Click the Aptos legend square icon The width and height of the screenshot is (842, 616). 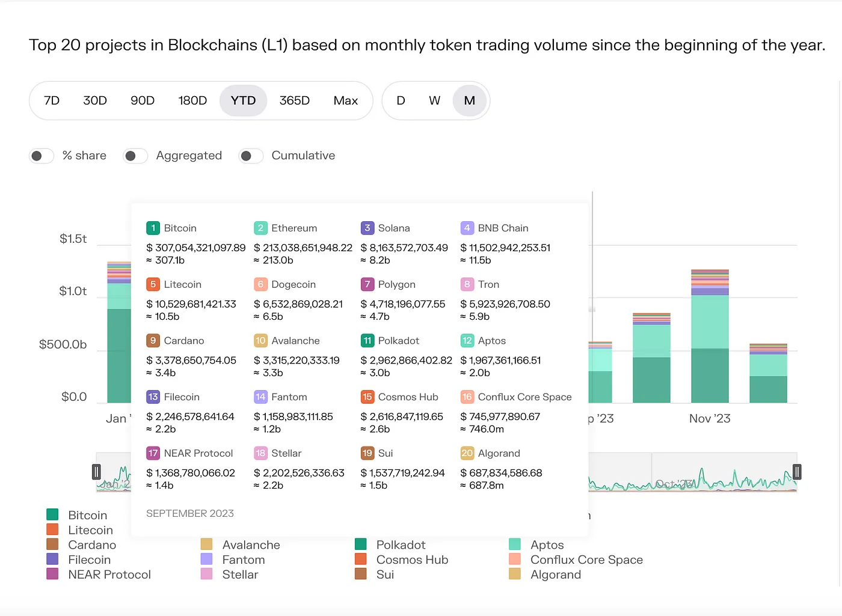pyautogui.click(x=515, y=544)
